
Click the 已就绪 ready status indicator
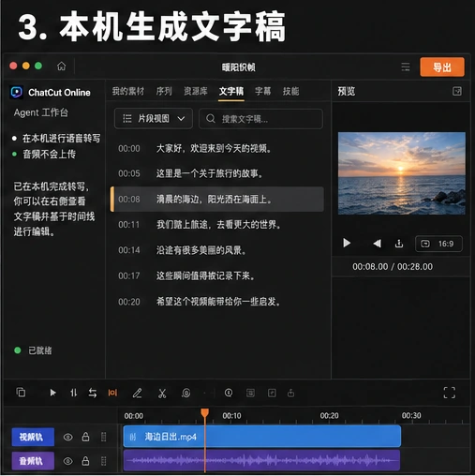coord(33,350)
